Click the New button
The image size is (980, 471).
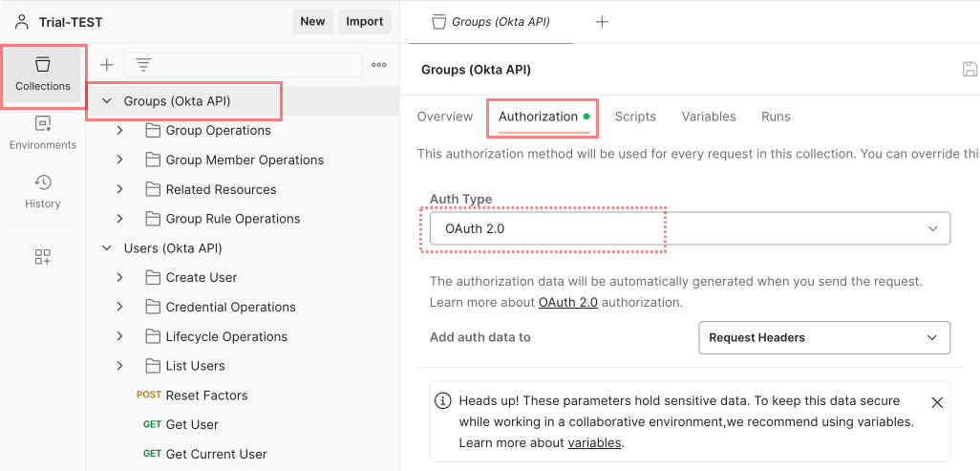click(x=312, y=21)
